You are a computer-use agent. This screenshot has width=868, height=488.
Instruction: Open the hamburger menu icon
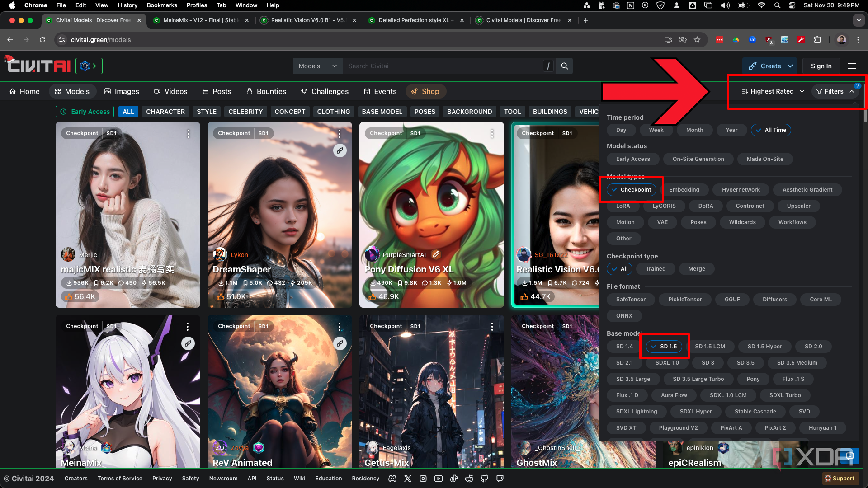coord(852,66)
